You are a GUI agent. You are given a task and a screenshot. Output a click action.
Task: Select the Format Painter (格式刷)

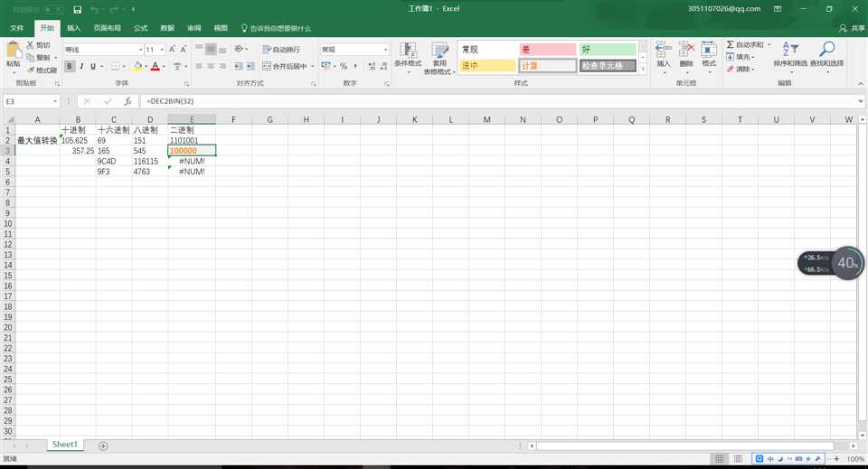coord(42,70)
